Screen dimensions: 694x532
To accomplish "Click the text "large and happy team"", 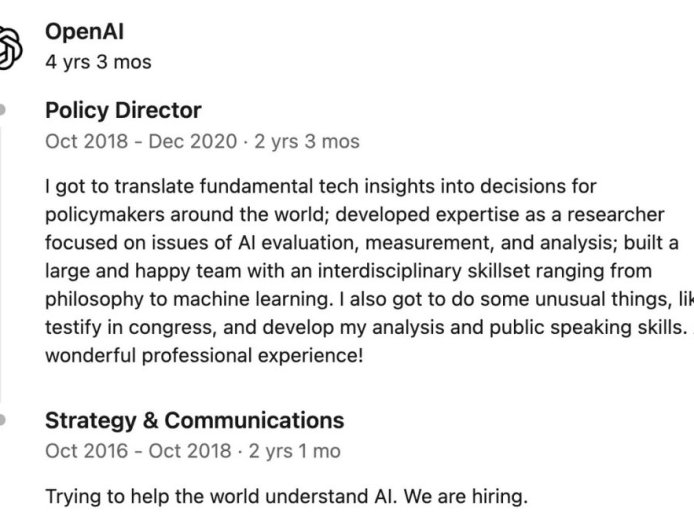I will 132,271.
